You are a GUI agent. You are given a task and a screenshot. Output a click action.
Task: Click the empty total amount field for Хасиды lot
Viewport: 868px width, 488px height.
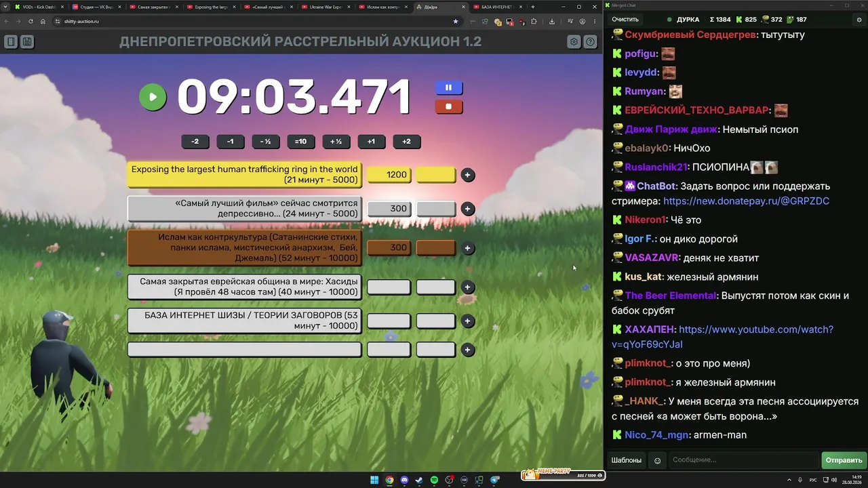(x=389, y=287)
